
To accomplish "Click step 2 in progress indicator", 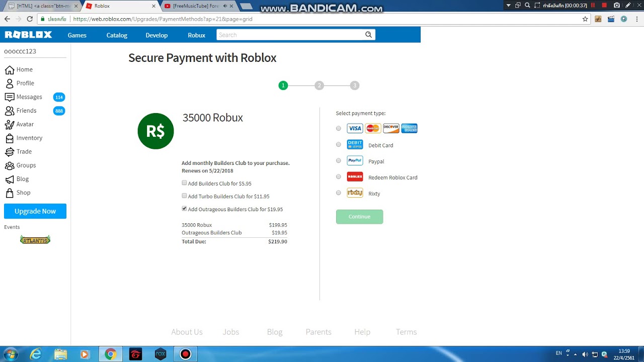I will (x=319, y=85).
